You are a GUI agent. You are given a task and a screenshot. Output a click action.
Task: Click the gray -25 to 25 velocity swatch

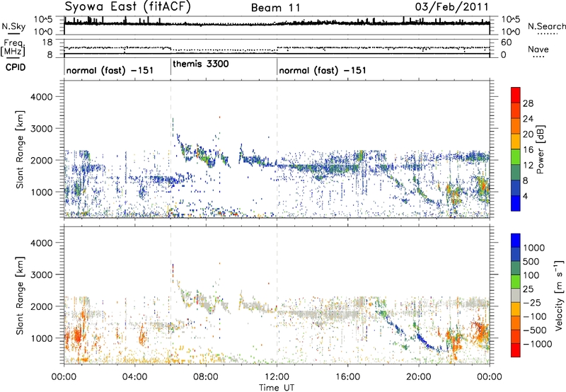point(516,295)
